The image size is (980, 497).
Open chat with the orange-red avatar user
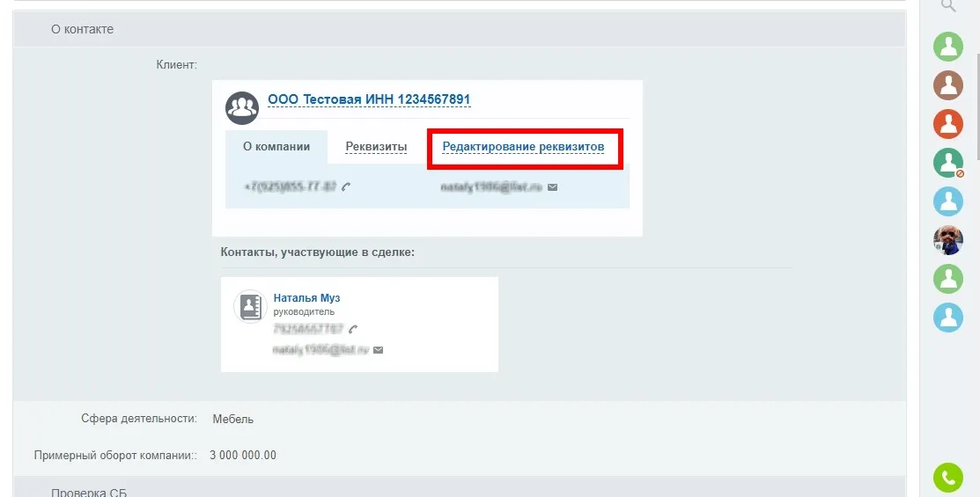(947, 124)
